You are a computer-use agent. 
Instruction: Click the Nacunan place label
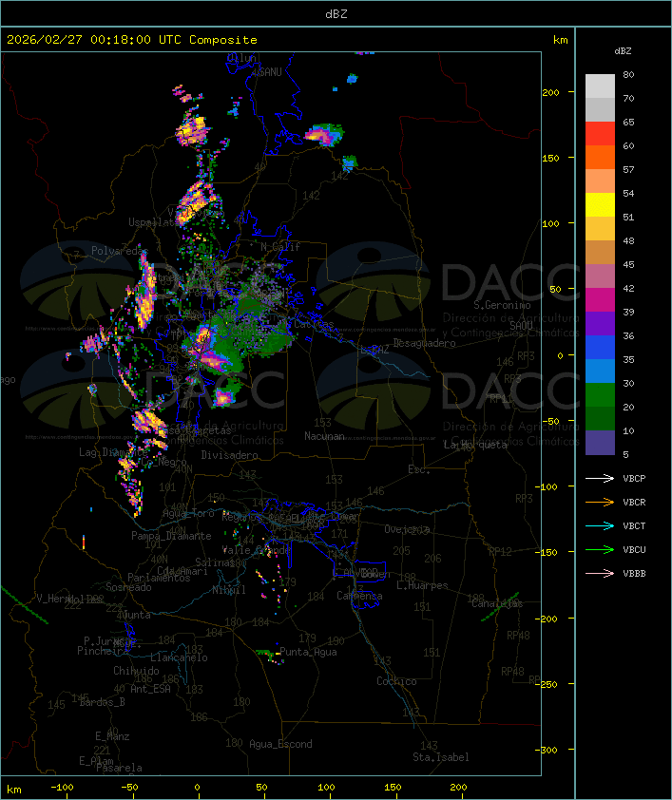[324, 436]
